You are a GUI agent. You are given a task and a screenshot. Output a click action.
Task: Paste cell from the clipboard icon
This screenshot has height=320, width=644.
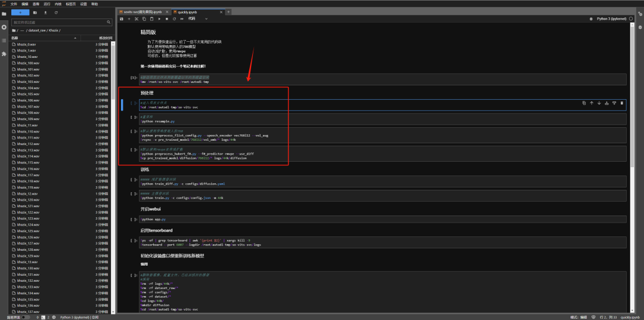point(151,19)
